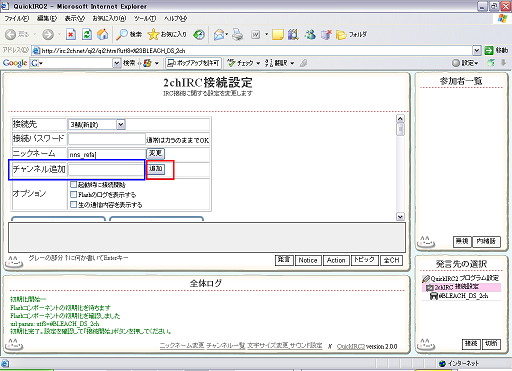
Task: Open the connection server dropdown
Action: click(x=121, y=125)
